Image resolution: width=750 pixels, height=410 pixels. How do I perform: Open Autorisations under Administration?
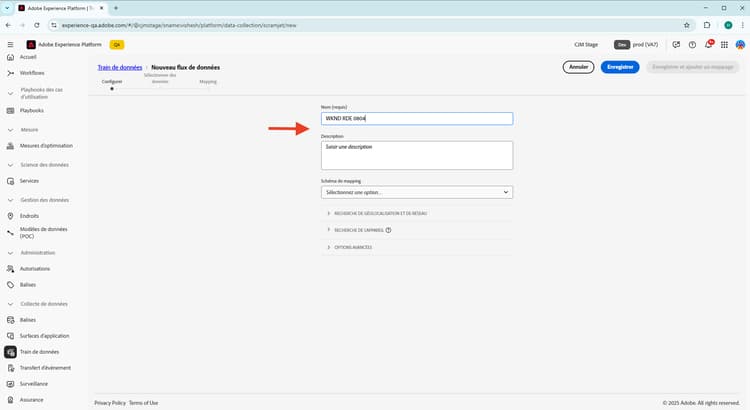tap(34, 269)
